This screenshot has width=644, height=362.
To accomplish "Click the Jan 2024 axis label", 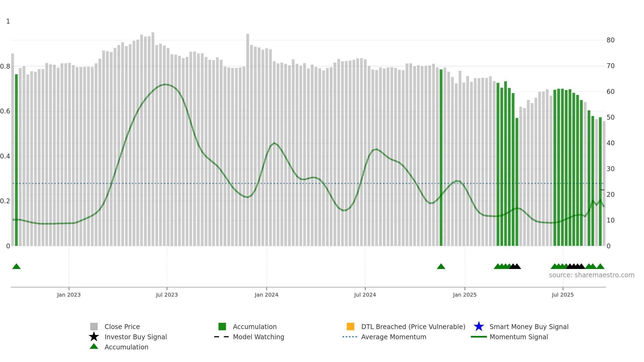I will click(x=266, y=295).
